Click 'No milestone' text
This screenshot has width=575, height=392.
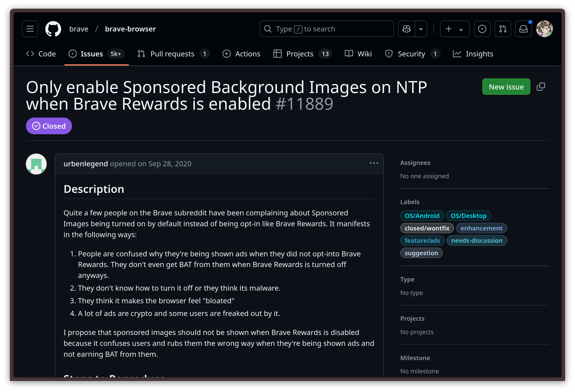coord(419,371)
